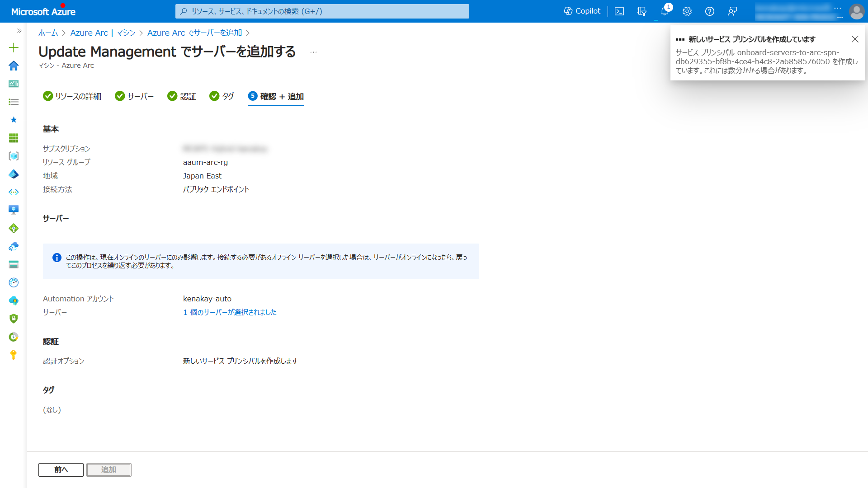Click the (なし) tags value

pyautogui.click(x=52, y=410)
